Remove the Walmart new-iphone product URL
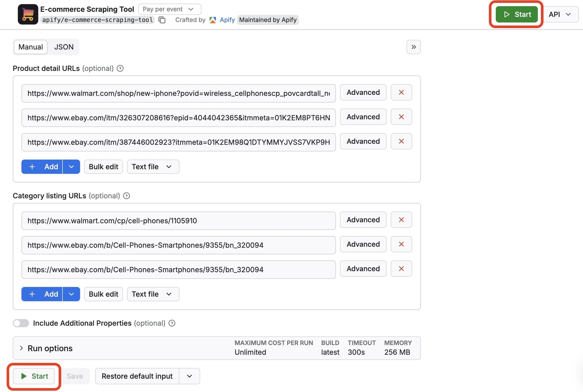The image size is (583, 392). point(401,92)
